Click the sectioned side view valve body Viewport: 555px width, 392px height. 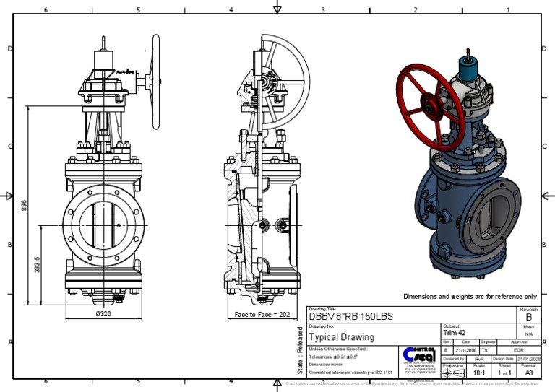pos(262,226)
